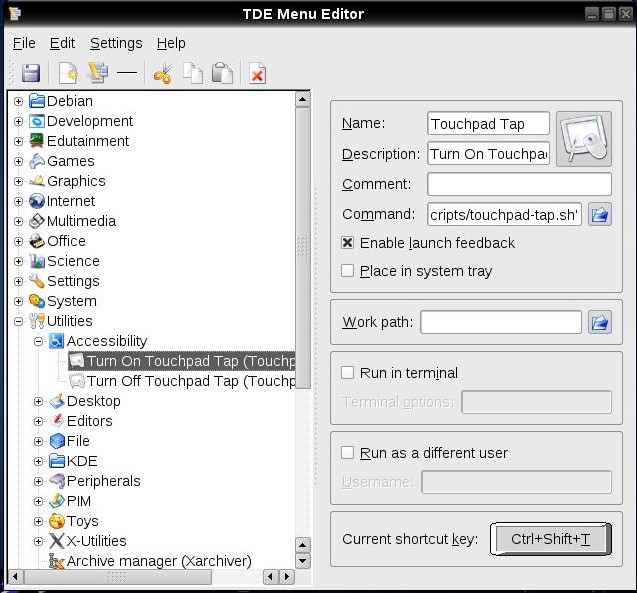637x593 pixels.
Task: Select the KDE submenu
Action: pos(74,461)
